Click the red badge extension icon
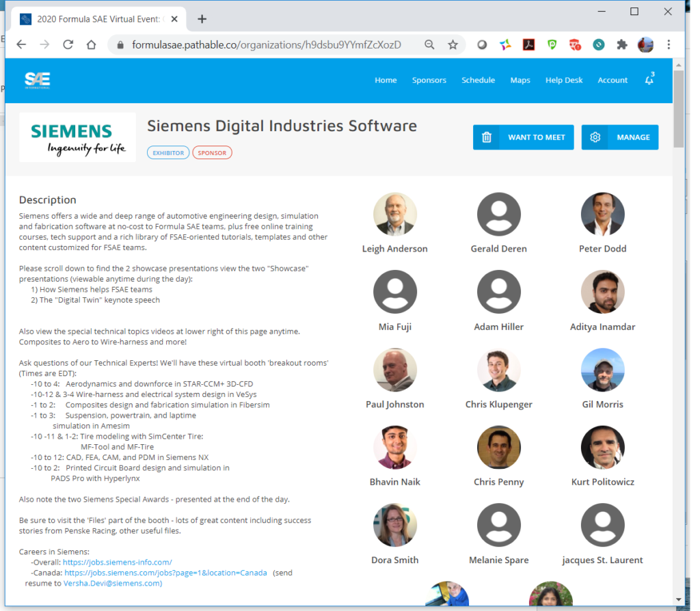The height and width of the screenshot is (611, 700). [575, 44]
